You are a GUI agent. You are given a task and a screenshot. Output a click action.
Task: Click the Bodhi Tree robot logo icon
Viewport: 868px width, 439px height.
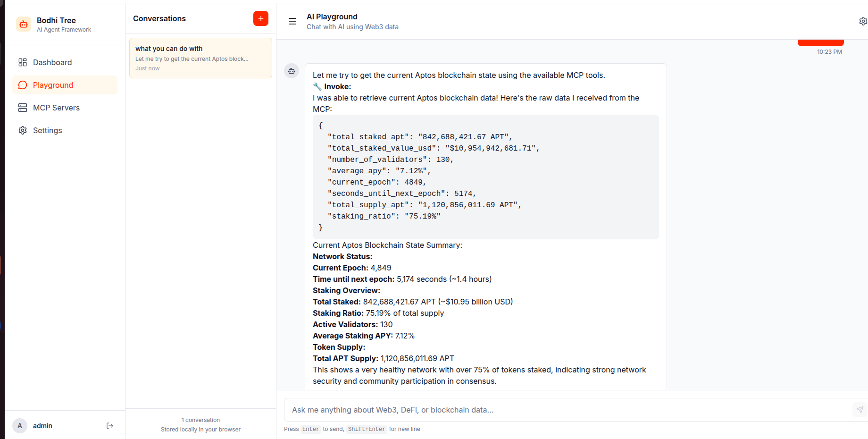24,24
